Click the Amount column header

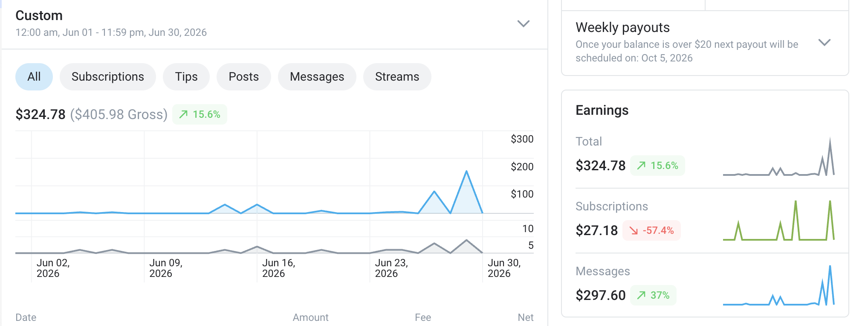(x=310, y=317)
